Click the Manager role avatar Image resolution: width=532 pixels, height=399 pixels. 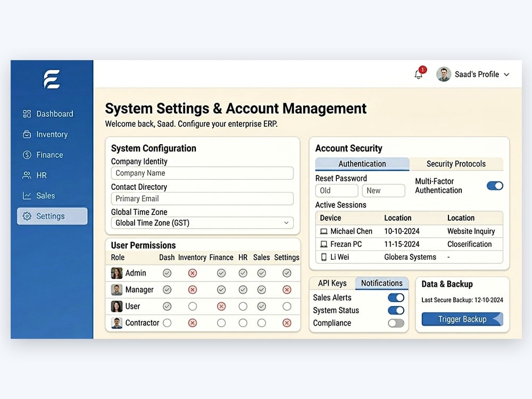pyautogui.click(x=117, y=290)
